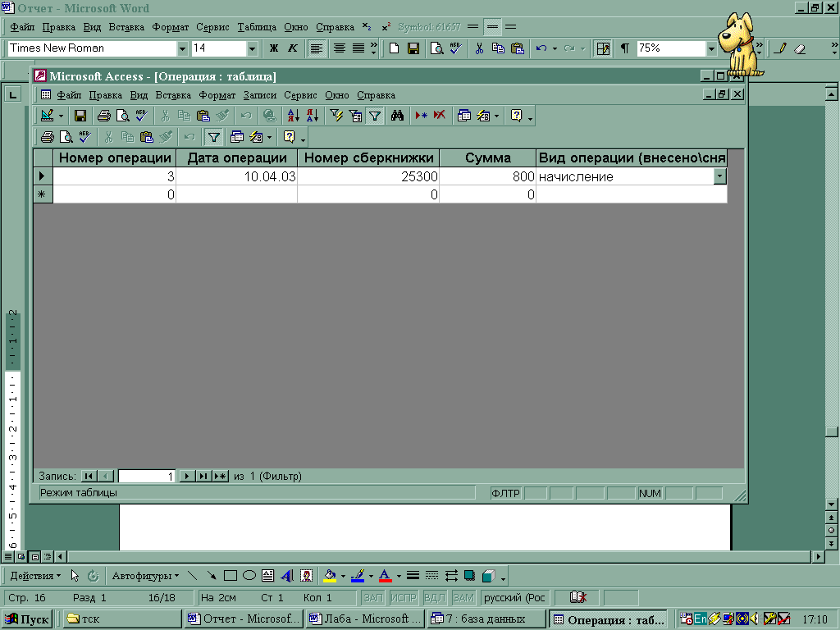Click the Subscript x₂ icon in Word
Screen dimensions: 840x630
click(x=367, y=27)
